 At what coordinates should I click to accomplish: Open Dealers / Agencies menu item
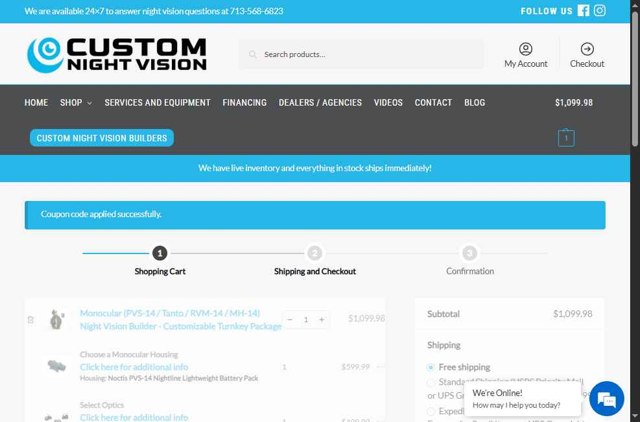pos(320,102)
